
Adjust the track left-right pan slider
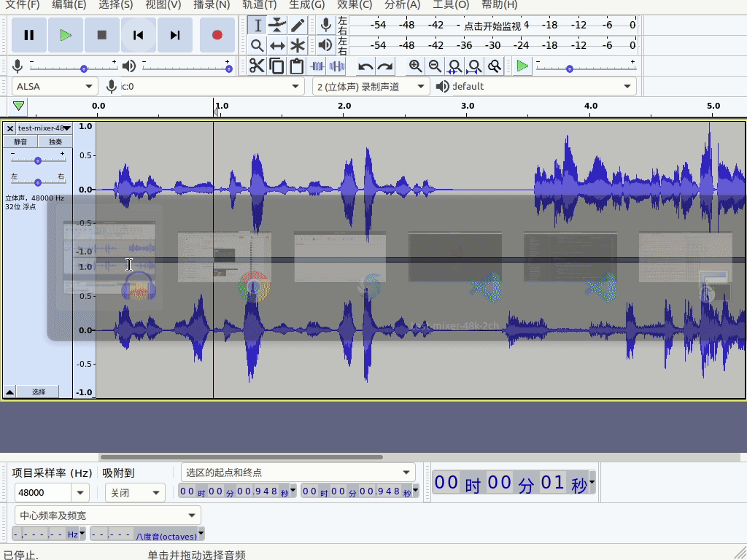[38, 182]
